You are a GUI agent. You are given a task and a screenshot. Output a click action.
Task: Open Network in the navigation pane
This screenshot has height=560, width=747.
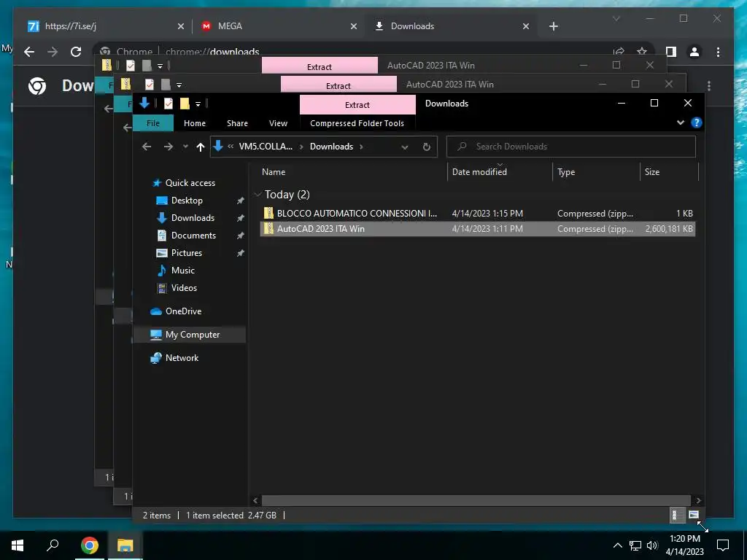[x=182, y=357]
